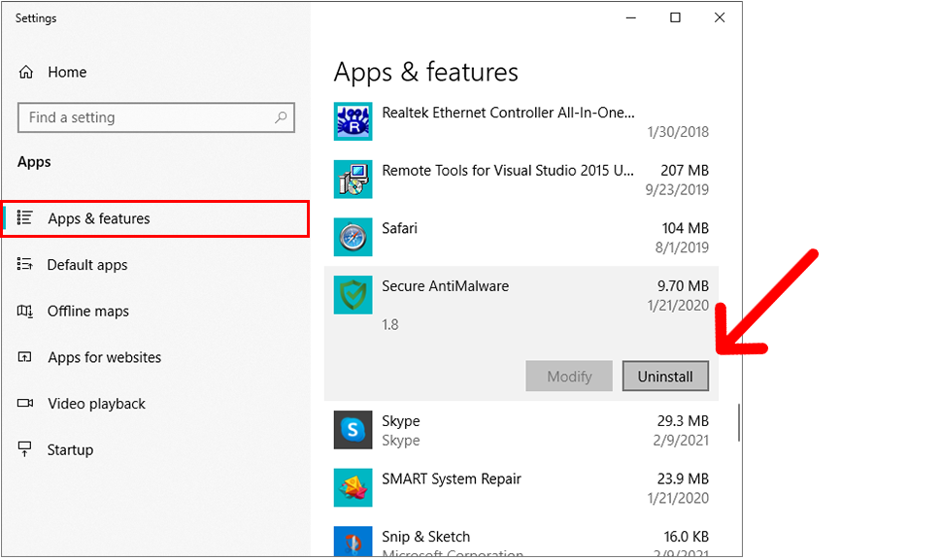Click the 104 MB size value
941x560 pixels.
tap(686, 228)
